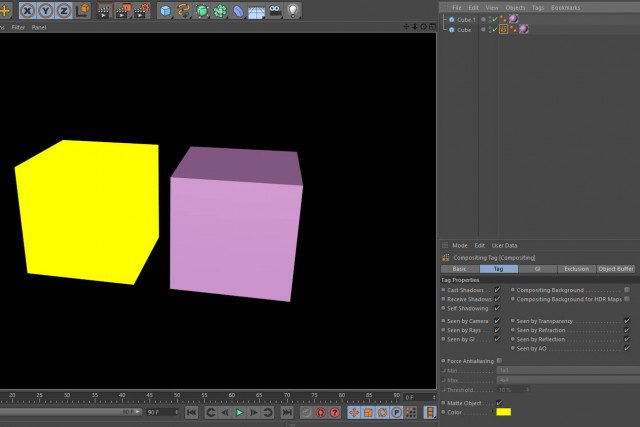Select the Compositing tag on Cube
Image resolution: width=640 pixels, height=427 pixels.
pos(503,29)
